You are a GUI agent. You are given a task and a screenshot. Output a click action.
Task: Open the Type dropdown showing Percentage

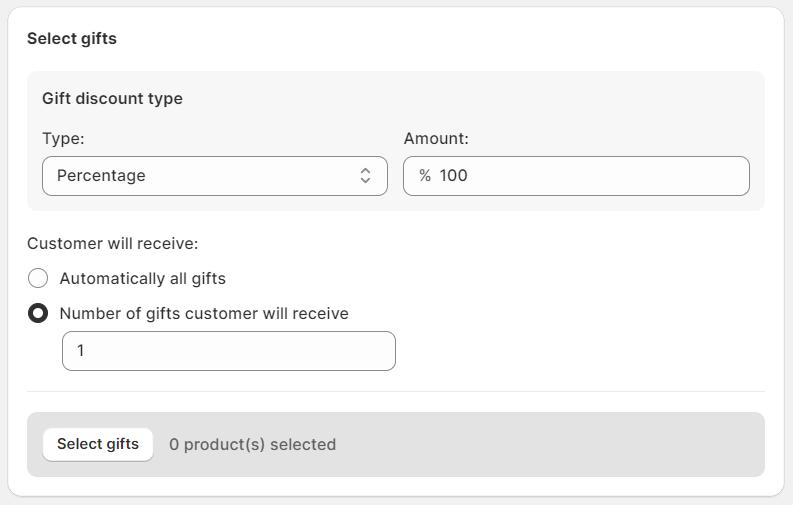[x=214, y=176]
